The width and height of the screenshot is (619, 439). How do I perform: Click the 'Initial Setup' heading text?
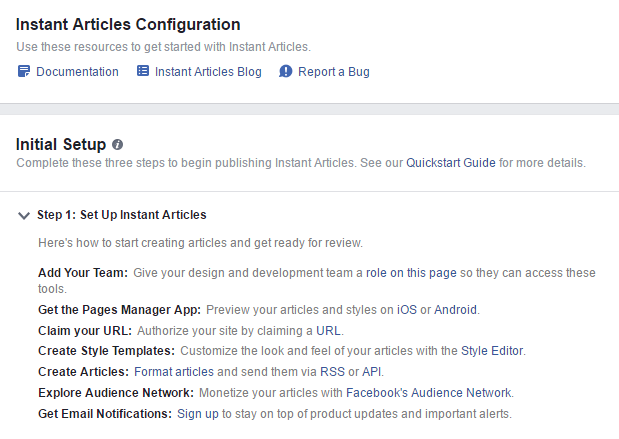click(61, 144)
